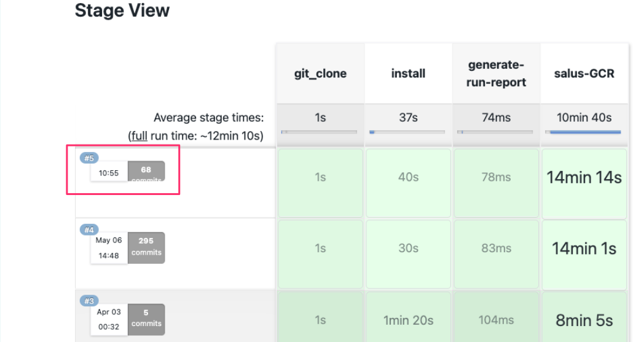Select the salus-GCR column header
This screenshot has height=342, width=644.
(584, 74)
